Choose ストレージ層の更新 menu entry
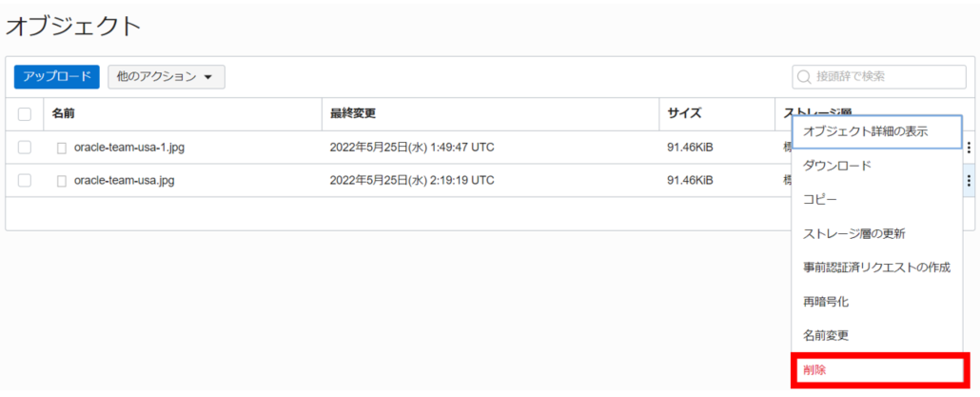Viewport: 980px width, 397px height. click(853, 233)
